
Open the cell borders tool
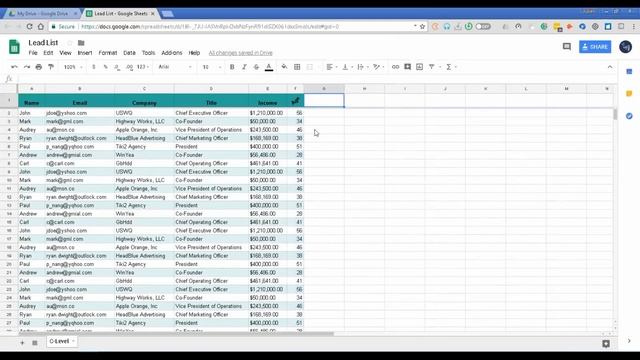tap(297, 67)
